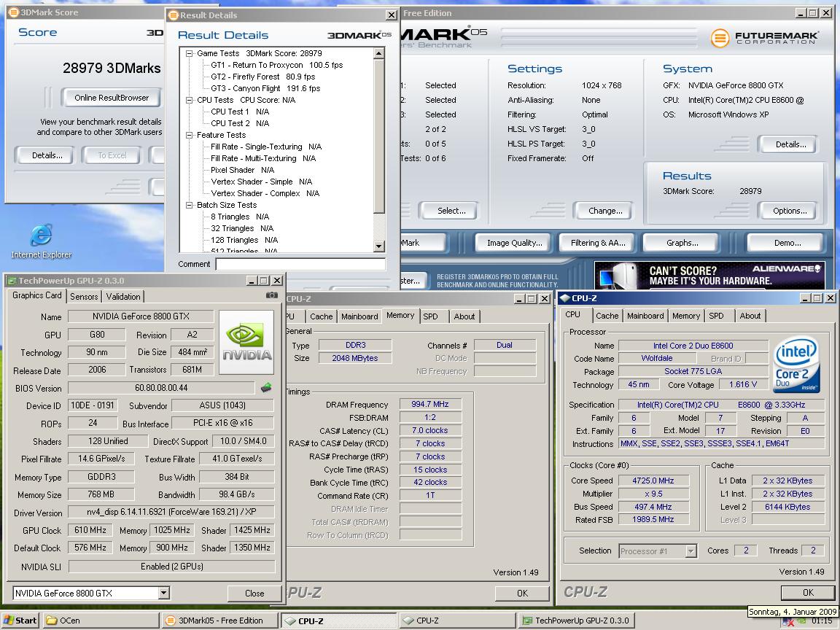Select the 128 Triangles tree row
The width and height of the screenshot is (840, 630).
click(x=244, y=240)
